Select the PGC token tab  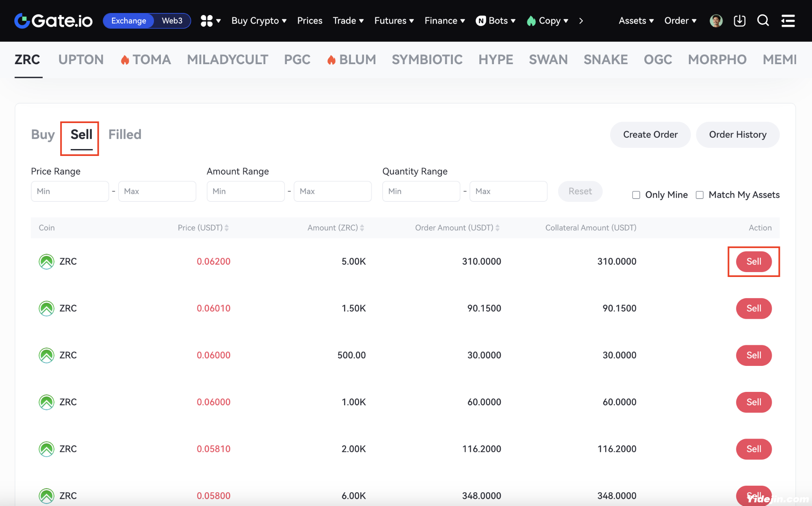pos(297,60)
